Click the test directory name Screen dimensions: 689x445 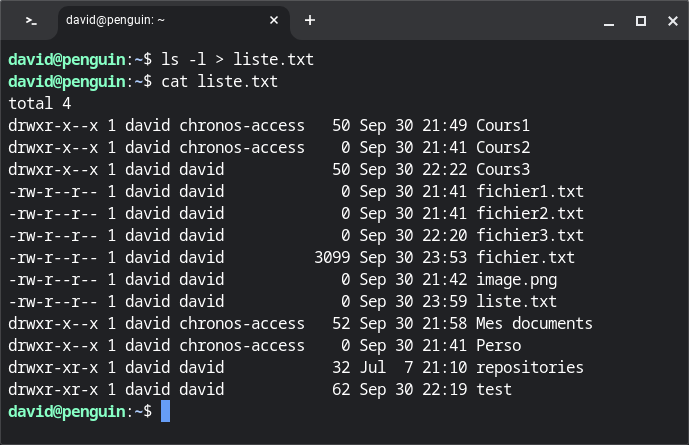493,389
